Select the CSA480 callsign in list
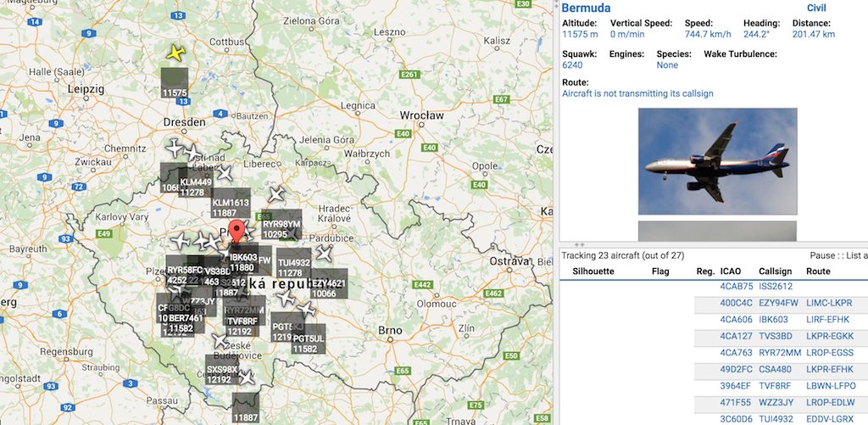The height and width of the screenshot is (425, 868). [775, 370]
